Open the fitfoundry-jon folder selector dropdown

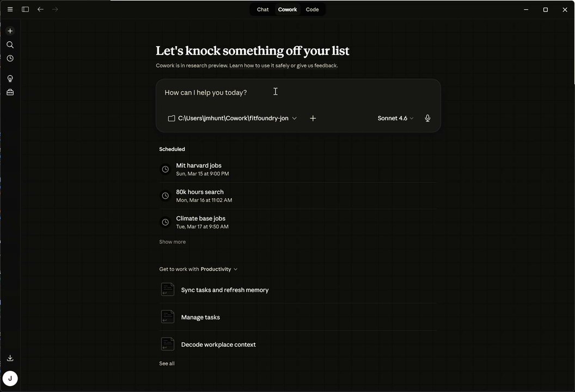233,118
